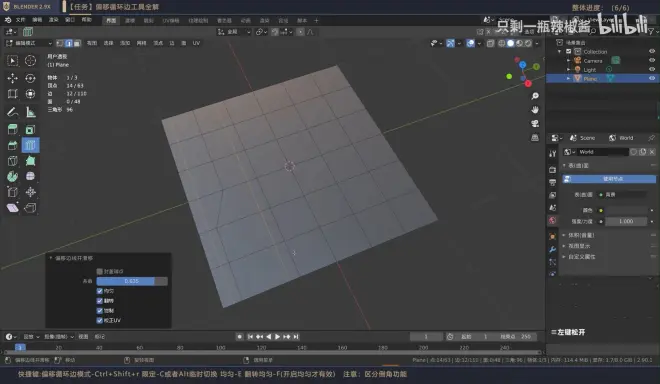660x384 pixels.
Task: Activate the Loop Cut tool
Action: [30, 145]
